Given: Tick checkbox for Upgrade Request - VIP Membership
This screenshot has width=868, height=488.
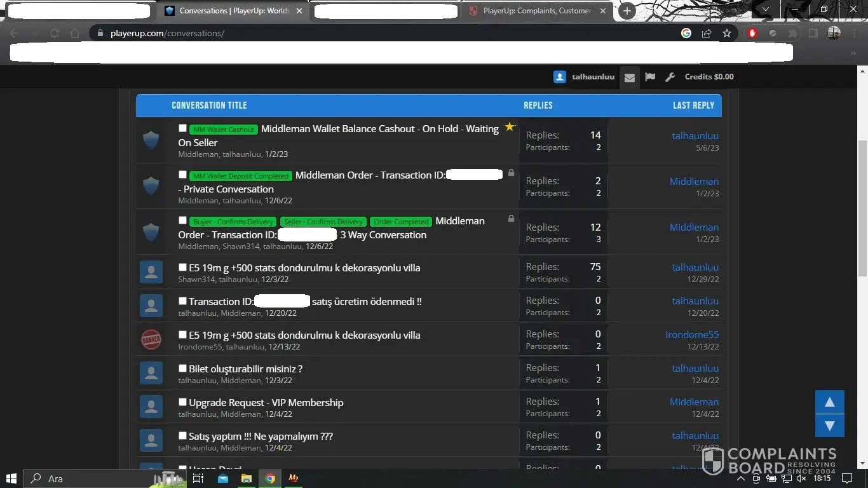Looking at the screenshot, I should point(183,402).
